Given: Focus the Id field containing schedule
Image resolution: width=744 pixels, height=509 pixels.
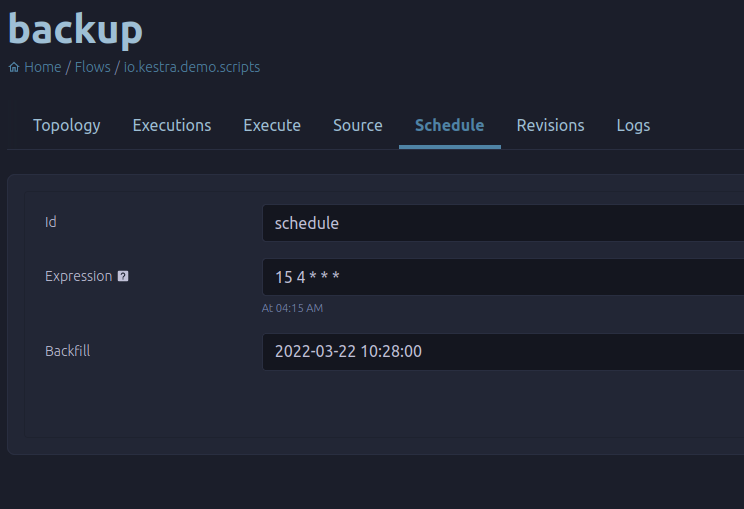Looking at the screenshot, I should point(503,223).
